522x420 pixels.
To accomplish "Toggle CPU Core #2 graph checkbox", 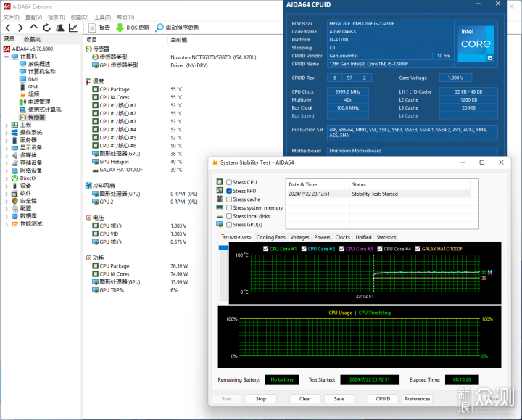I will [304, 249].
